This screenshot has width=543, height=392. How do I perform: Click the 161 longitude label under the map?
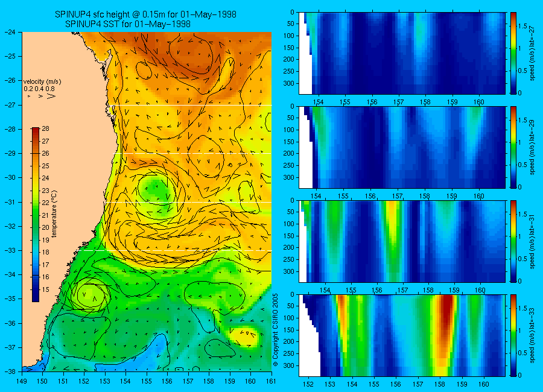click(271, 381)
